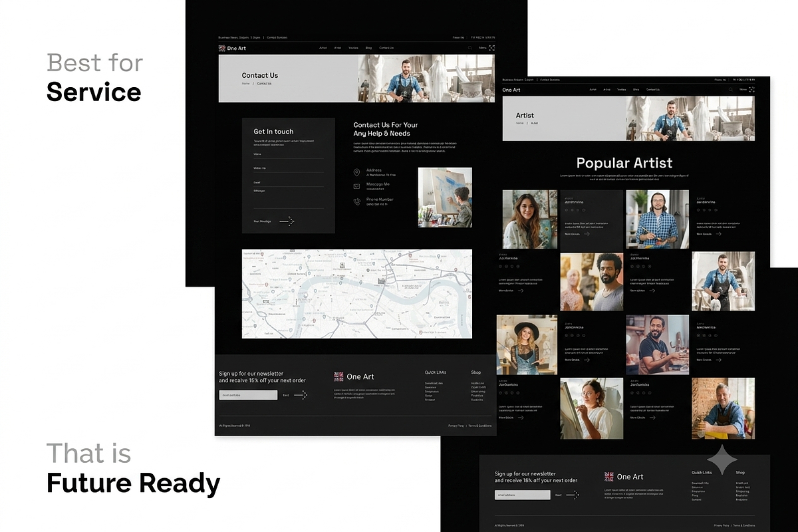Click Quick Links heading in Artist page footer
The image size is (798, 532).
[702, 473]
